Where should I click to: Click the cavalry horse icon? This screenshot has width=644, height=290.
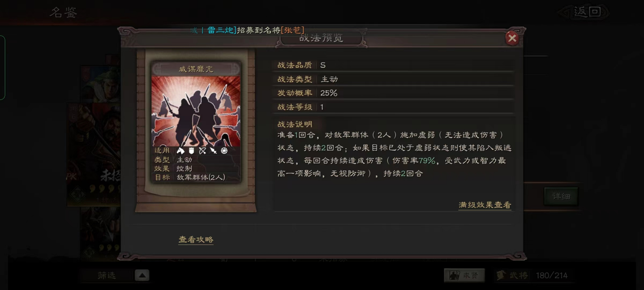click(181, 150)
